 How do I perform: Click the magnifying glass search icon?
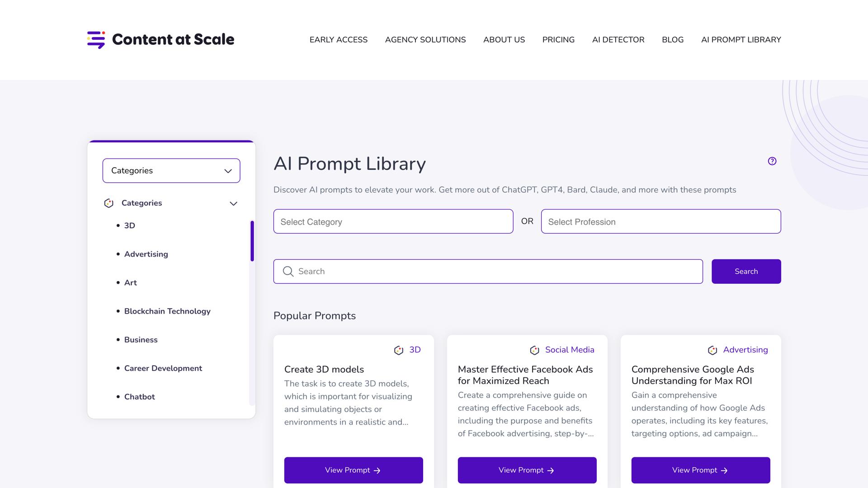coord(288,272)
